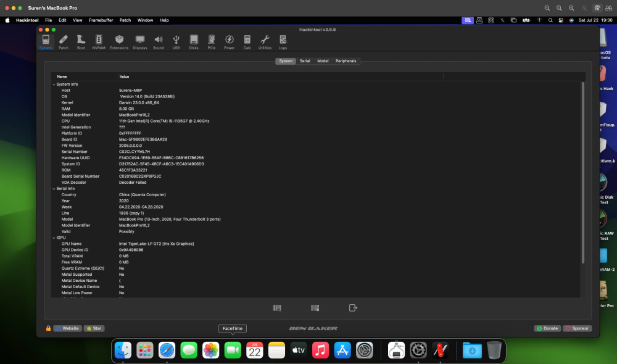
Task: Open the Boot toolbar section
Action: pos(81,42)
